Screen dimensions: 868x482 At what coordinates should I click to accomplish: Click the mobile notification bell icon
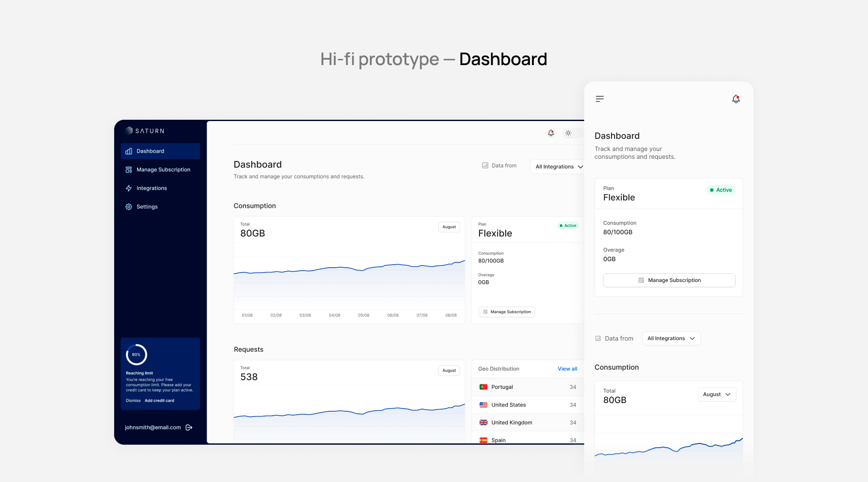(x=736, y=99)
